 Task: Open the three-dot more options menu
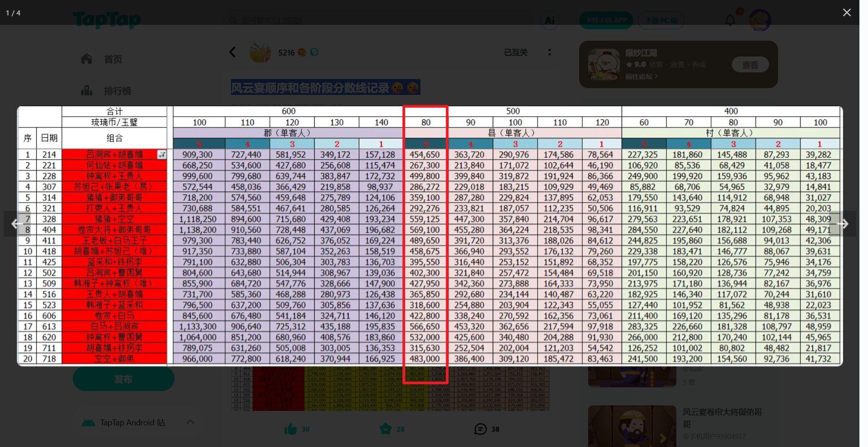[x=550, y=52]
